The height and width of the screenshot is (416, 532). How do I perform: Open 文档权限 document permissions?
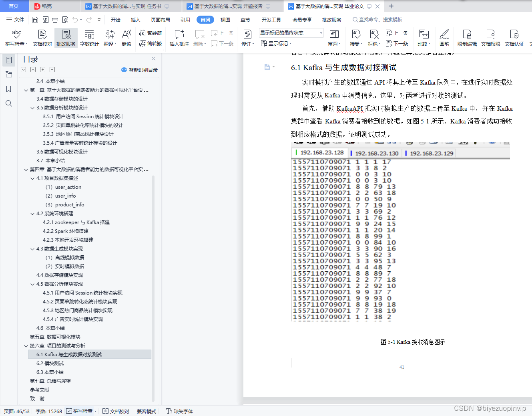(491, 38)
